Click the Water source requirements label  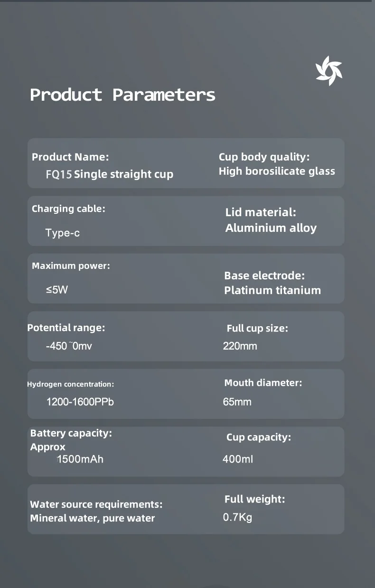click(x=96, y=504)
